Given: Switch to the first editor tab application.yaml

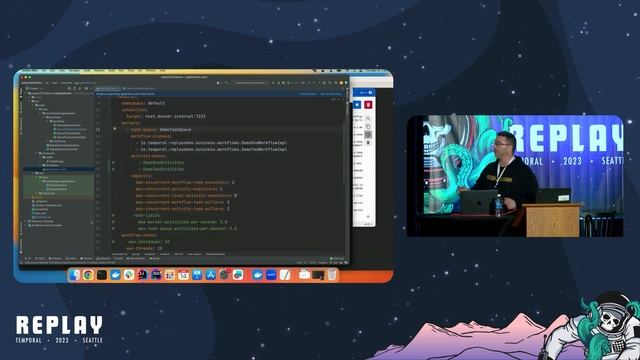Looking at the screenshot, I should point(108,89).
